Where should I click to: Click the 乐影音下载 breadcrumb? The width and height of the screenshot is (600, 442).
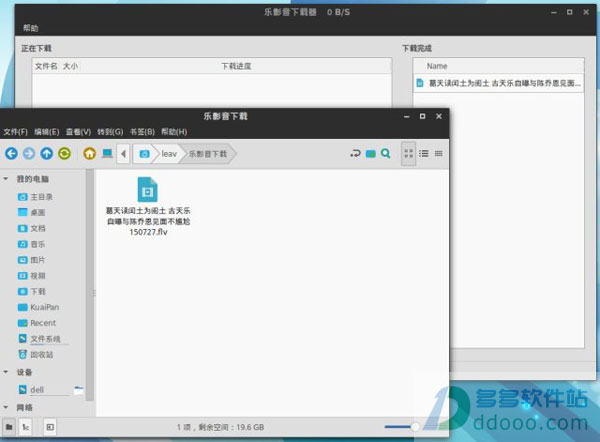[x=208, y=154]
